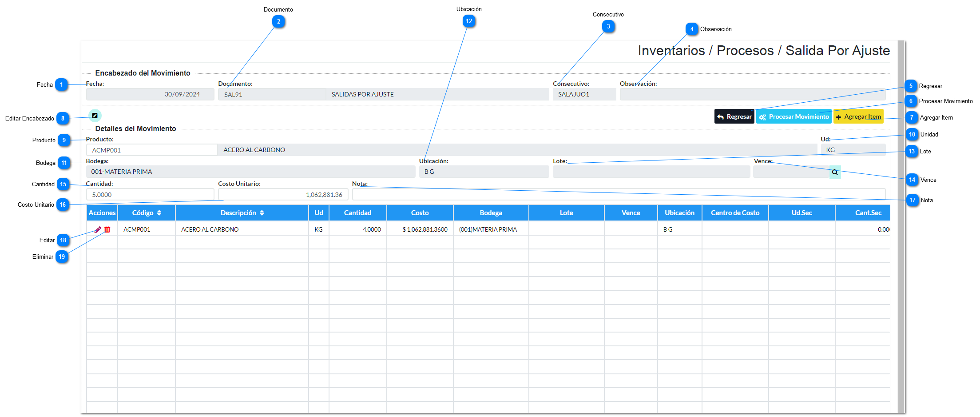Screen dimensions: 980x417
Task: Click the Cantidad field 5.0000
Action: coord(150,194)
